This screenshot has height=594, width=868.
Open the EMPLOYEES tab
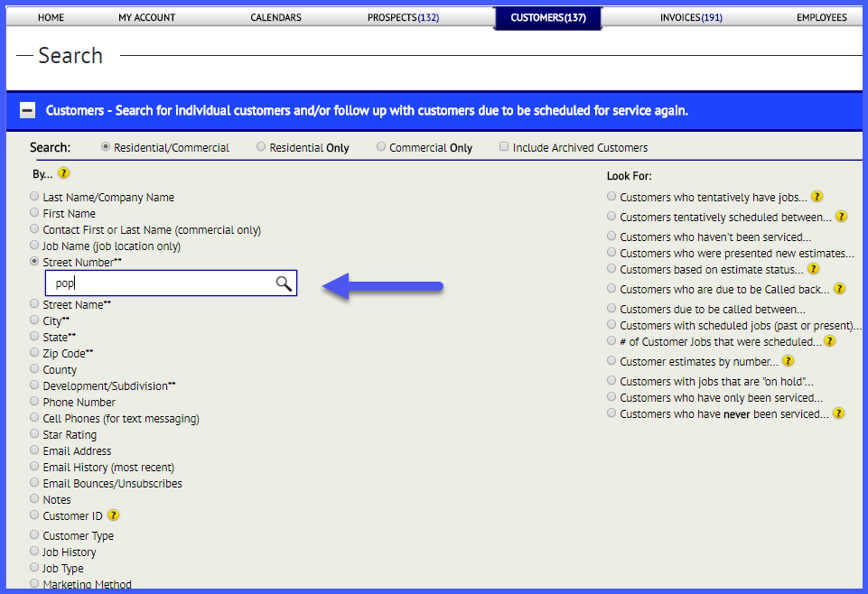[822, 18]
